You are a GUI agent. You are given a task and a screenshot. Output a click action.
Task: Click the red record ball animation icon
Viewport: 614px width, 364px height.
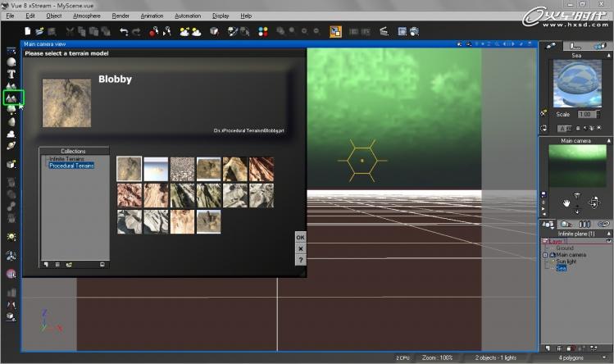tap(153, 31)
